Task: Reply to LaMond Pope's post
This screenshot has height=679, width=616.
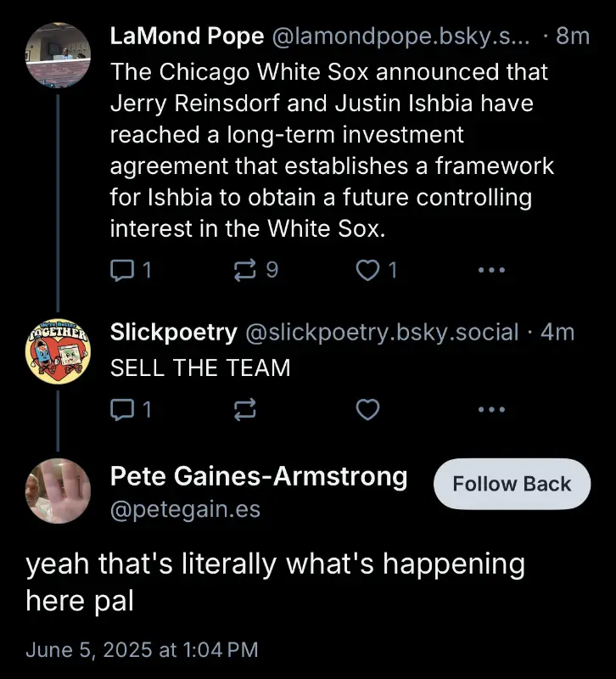Action: 122,271
